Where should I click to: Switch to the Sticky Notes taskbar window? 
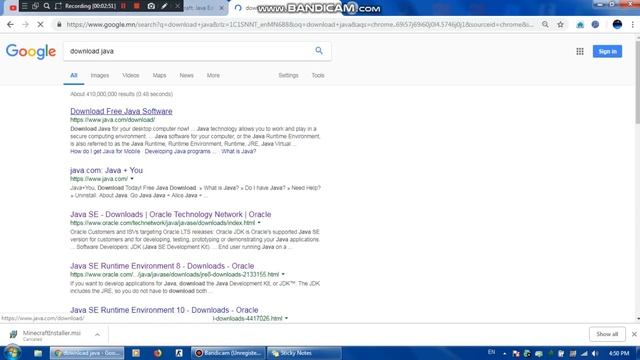tap(304, 353)
